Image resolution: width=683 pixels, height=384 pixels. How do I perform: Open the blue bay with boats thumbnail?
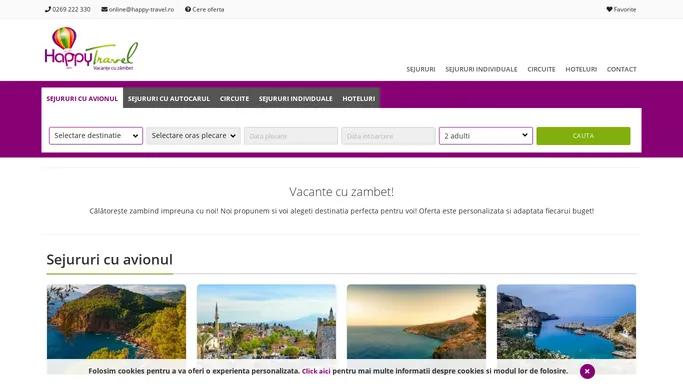[566, 322]
